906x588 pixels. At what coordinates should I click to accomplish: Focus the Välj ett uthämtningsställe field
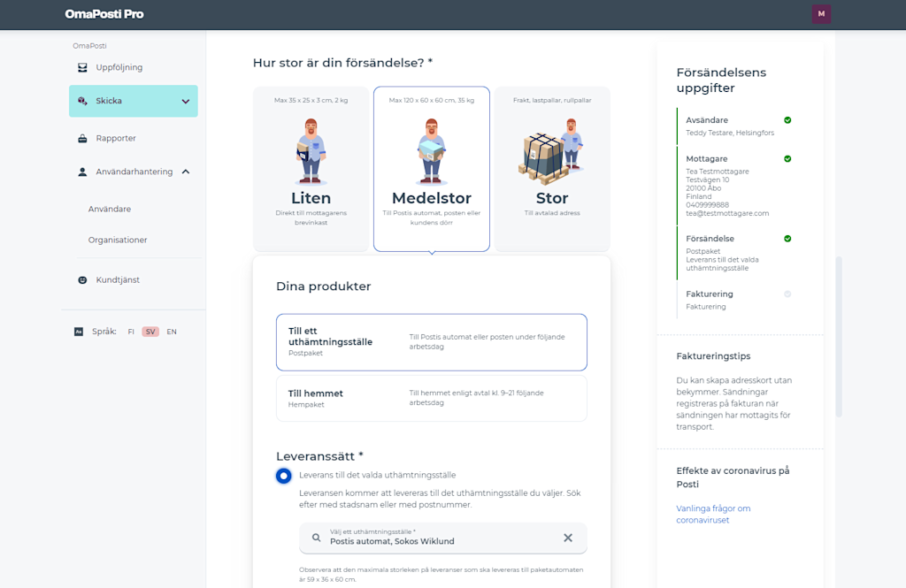coord(443,538)
